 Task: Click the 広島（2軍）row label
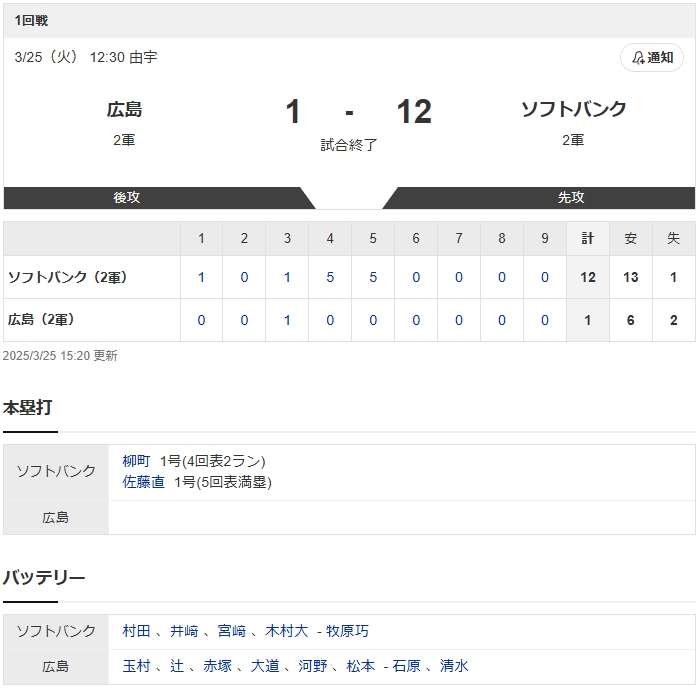tap(41, 320)
